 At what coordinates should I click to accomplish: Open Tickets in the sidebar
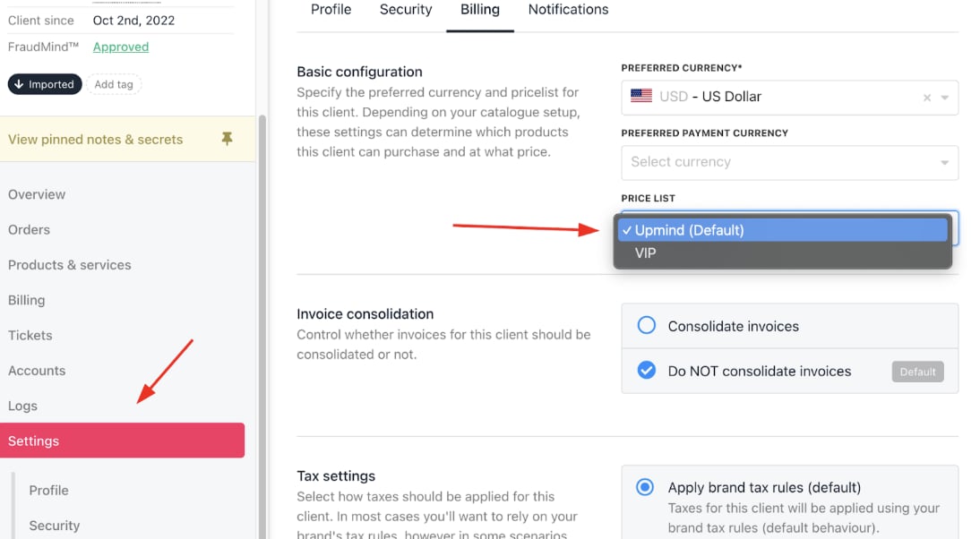pyautogui.click(x=30, y=336)
